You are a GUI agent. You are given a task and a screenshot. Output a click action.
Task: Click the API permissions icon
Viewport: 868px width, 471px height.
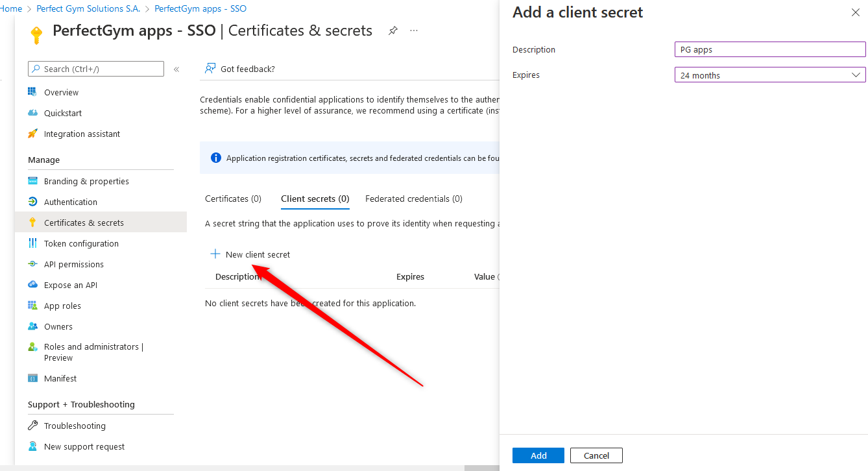(x=32, y=264)
